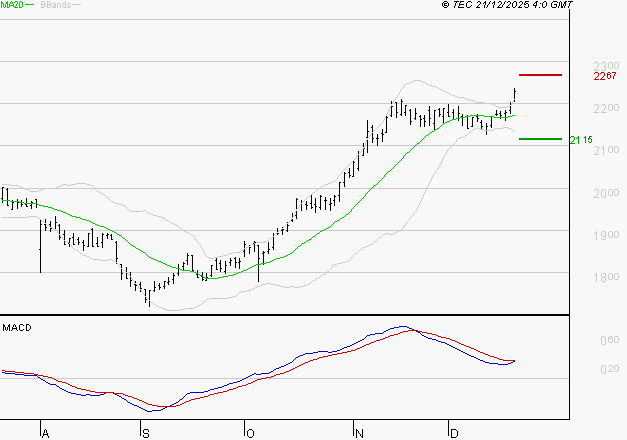This screenshot has height=440, width=627.
Task: Click the BBands legend label
Action: 56,4
